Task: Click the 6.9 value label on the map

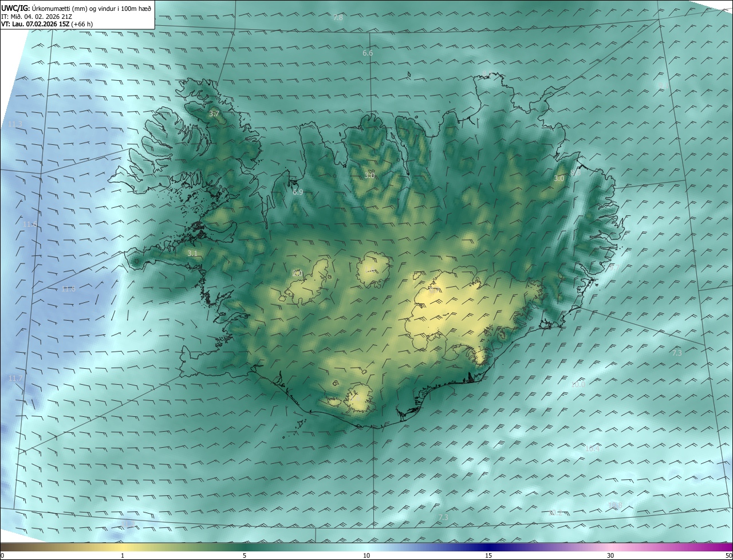Action: [298, 192]
